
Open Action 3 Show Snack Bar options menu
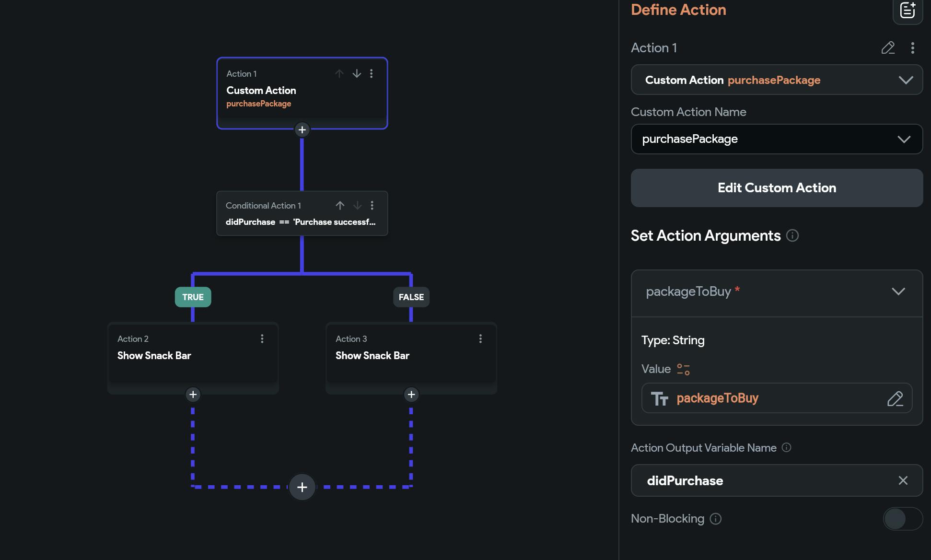pyautogui.click(x=480, y=338)
